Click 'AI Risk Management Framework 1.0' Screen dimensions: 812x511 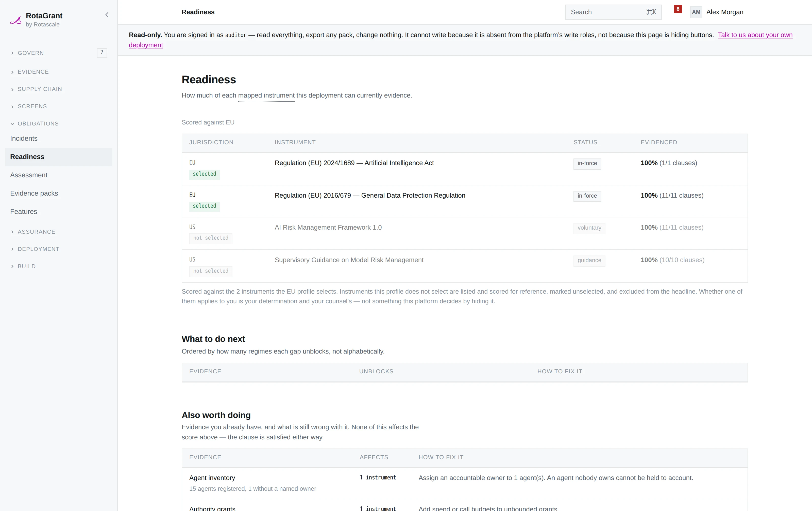[328, 228]
